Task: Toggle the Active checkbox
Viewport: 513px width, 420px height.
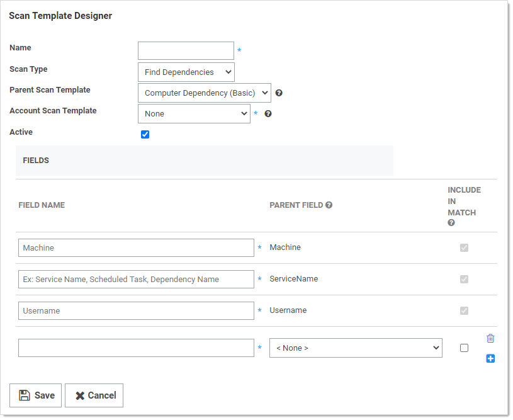Action: pos(145,134)
